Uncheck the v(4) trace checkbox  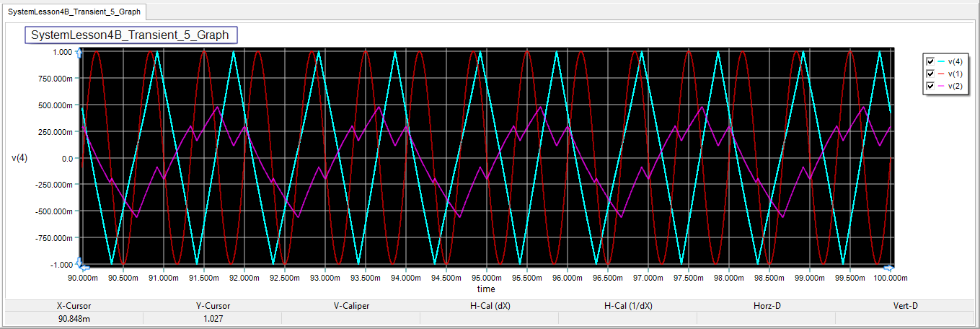pos(930,61)
